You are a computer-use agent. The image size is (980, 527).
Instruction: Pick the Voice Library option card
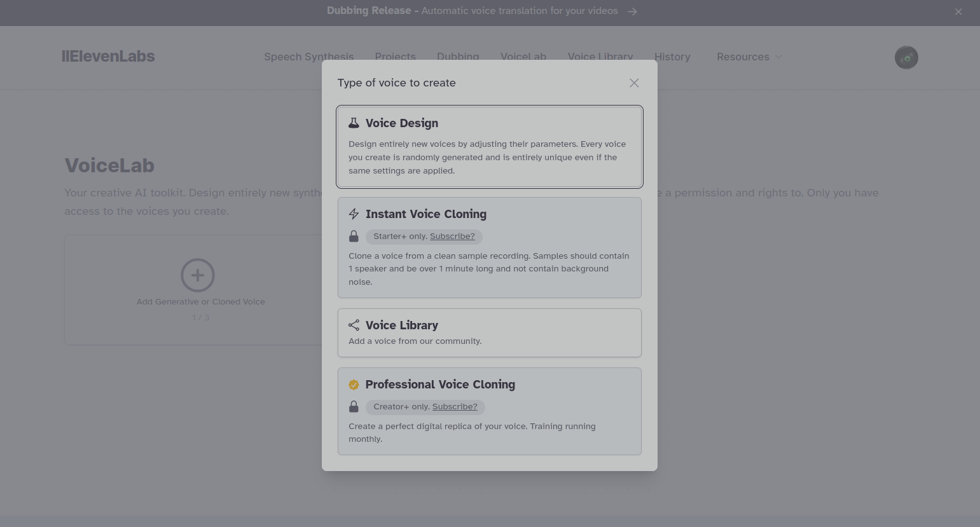[x=490, y=332]
